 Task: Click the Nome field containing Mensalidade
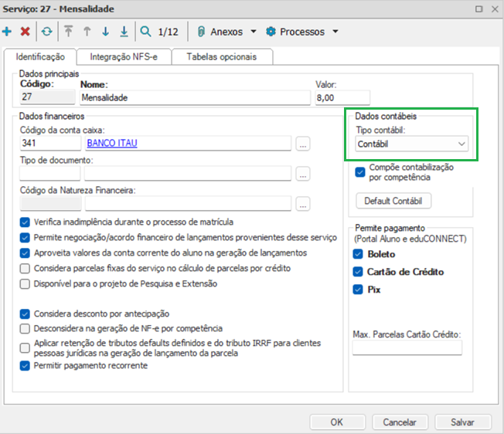(195, 97)
